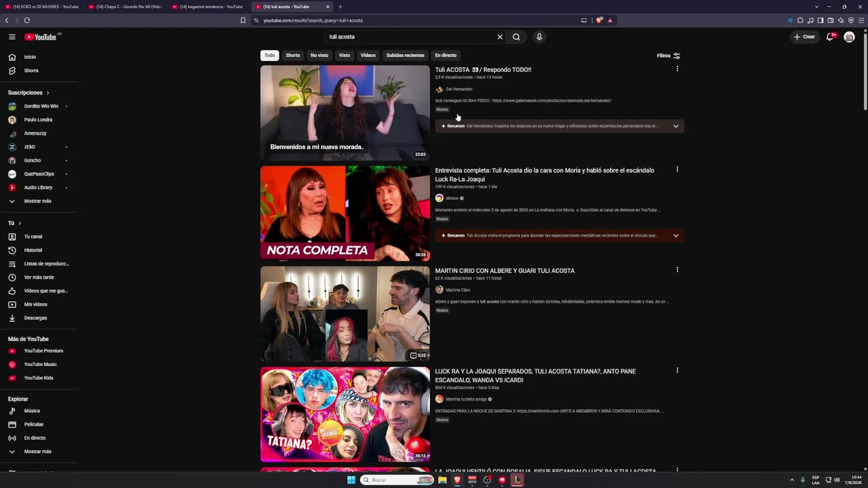The image size is (868, 488).
Task: Open the Dai Hernandez channel avatar
Action: click(x=439, y=89)
